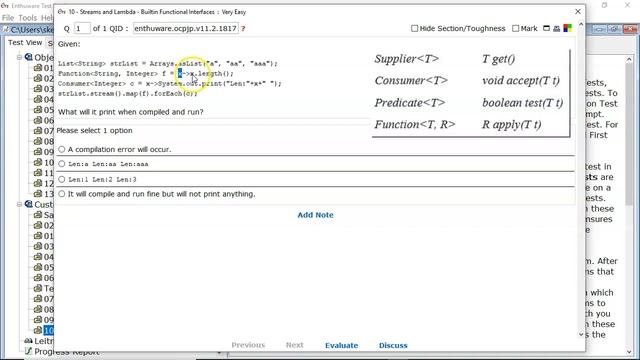The image size is (640, 360).
Task: Click the question number field
Action: coord(82,28)
